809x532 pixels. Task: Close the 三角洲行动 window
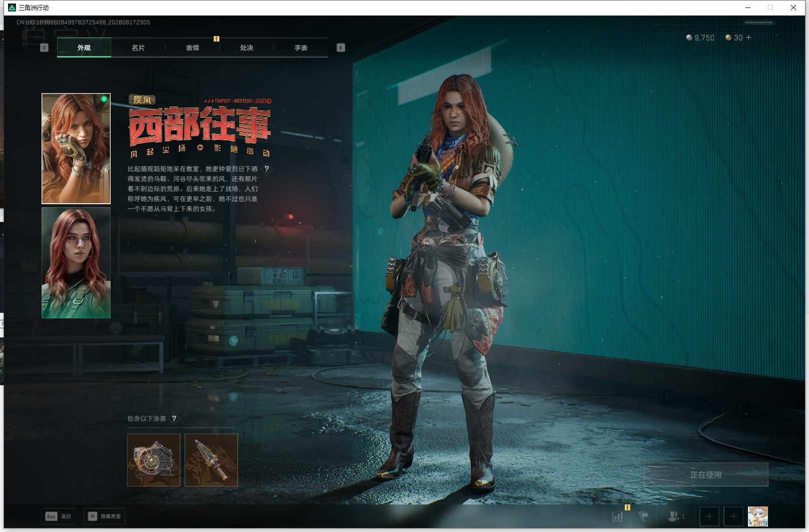pyautogui.click(x=793, y=8)
